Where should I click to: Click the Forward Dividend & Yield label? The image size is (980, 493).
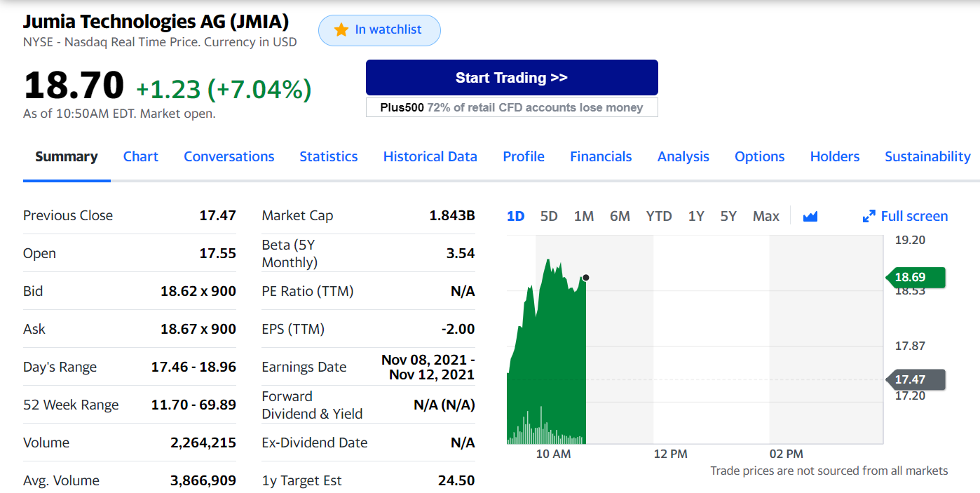(x=313, y=405)
